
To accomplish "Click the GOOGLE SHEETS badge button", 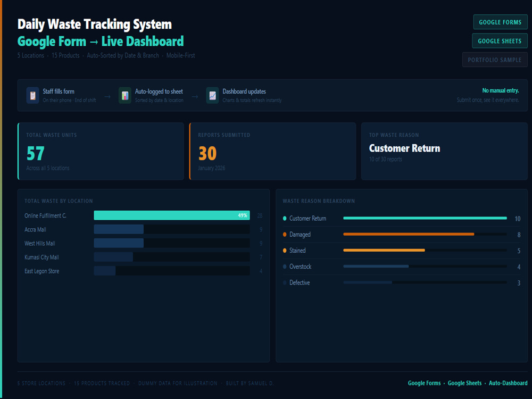I will pyautogui.click(x=500, y=41).
